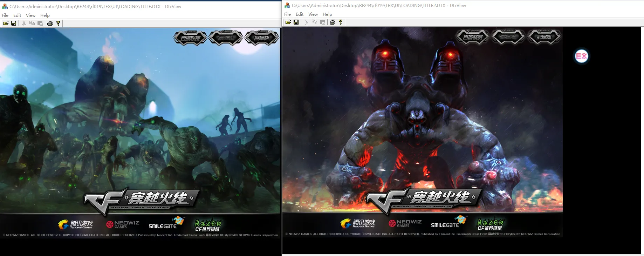Click the Cut scissors icon in TITLE2.DTX window
The image size is (644, 256).
click(306, 22)
